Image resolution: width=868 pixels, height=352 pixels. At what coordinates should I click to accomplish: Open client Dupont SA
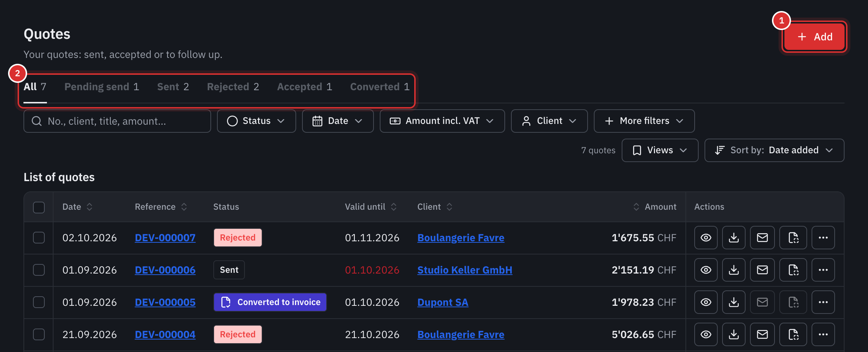[x=442, y=302]
